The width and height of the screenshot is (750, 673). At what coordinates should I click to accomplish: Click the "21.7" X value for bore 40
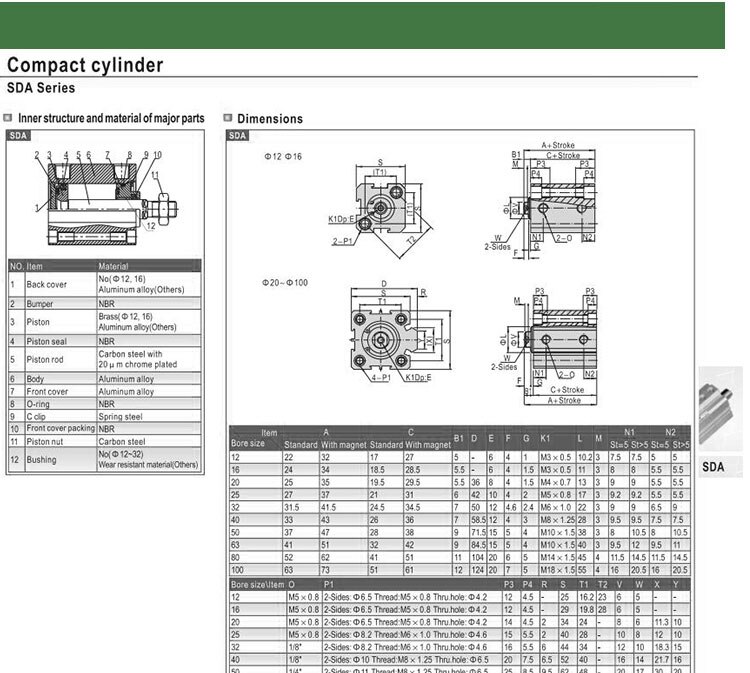[661, 660]
